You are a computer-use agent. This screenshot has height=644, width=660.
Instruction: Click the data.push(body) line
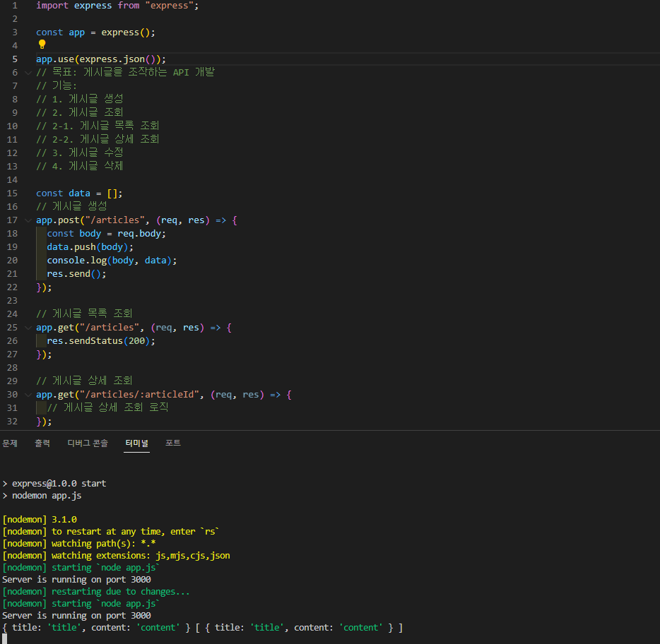pos(90,247)
